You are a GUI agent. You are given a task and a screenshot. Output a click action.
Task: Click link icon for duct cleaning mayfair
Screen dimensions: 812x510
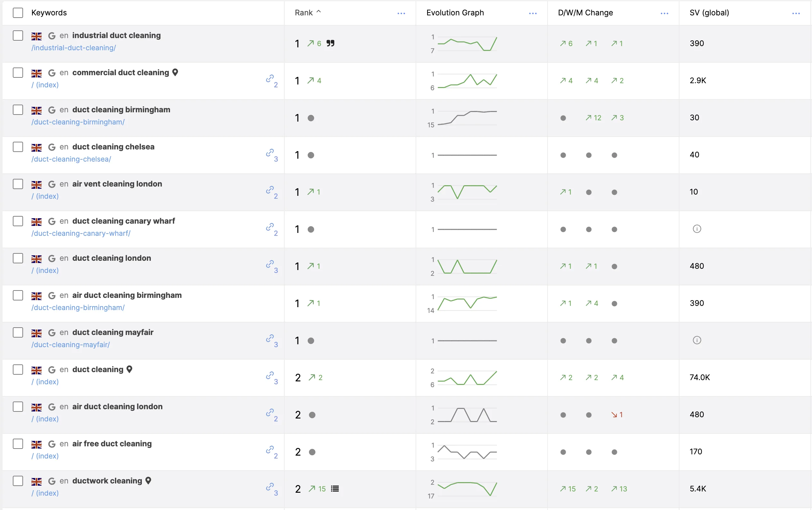pos(270,338)
